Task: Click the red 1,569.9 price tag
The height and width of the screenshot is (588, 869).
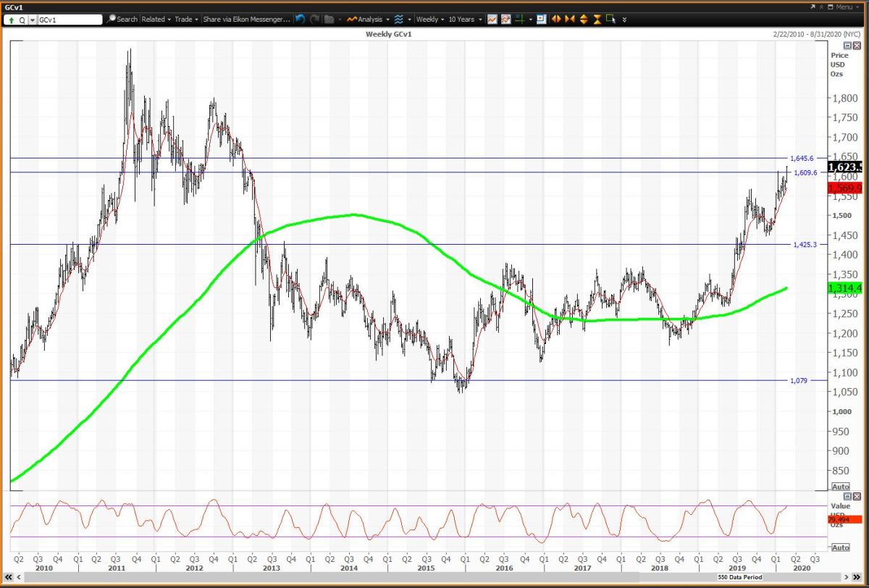Action: point(846,188)
